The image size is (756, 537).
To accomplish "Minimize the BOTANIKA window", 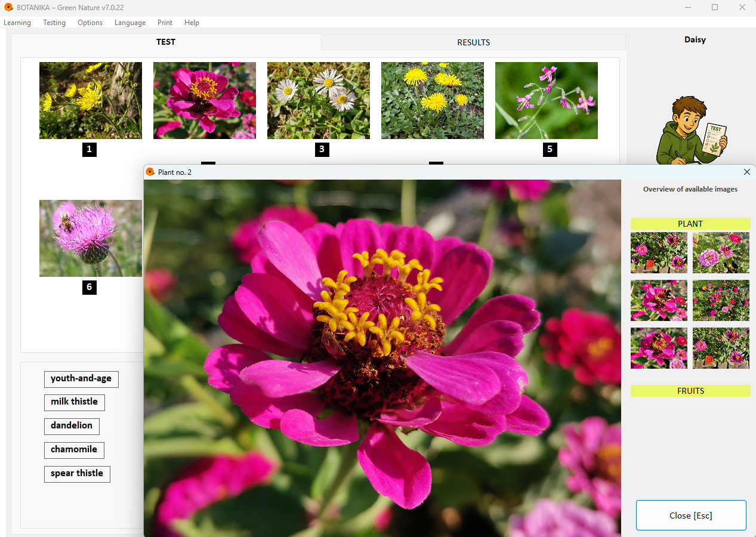I will point(688,7).
